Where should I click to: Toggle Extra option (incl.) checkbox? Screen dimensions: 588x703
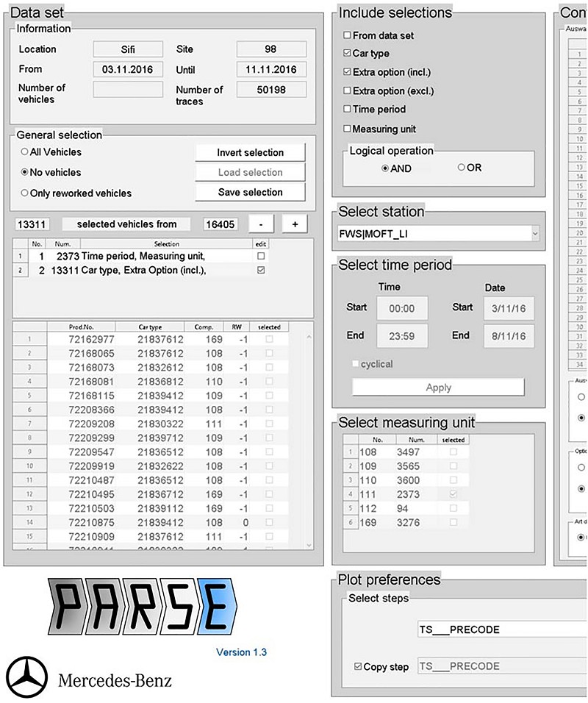[347, 72]
